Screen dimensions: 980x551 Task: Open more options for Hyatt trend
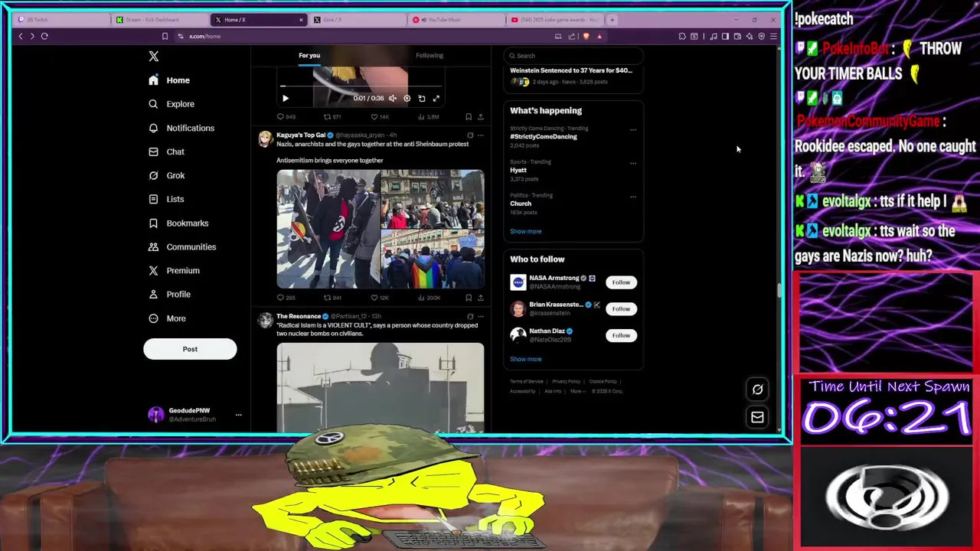click(633, 163)
